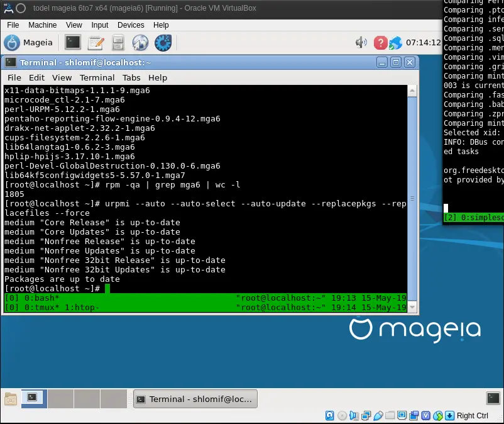Switch to the third workspace in the pager

[x=87, y=399]
